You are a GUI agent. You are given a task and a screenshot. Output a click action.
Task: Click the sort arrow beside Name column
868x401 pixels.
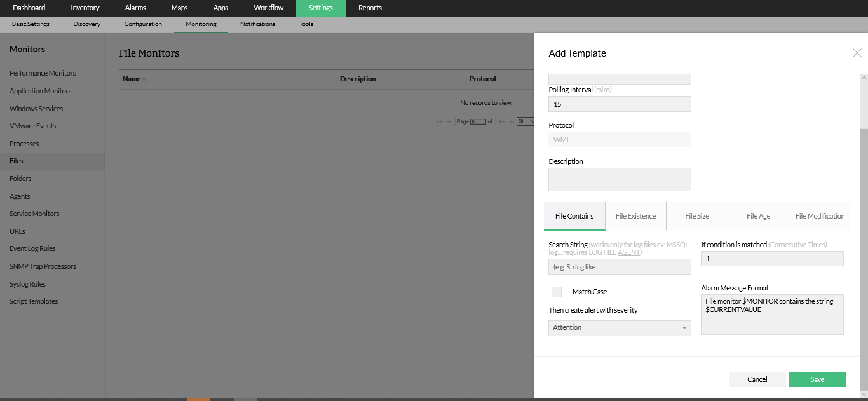pos(144,79)
